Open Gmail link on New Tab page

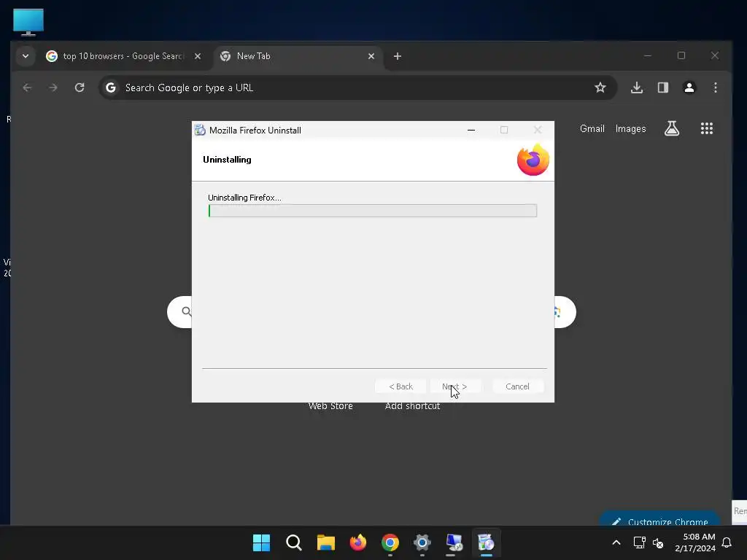point(592,128)
